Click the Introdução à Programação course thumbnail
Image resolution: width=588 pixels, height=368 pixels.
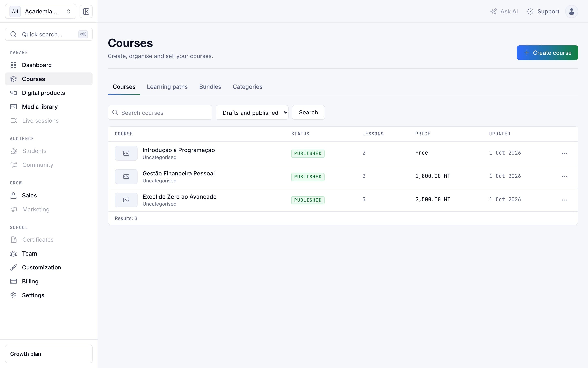(x=126, y=153)
